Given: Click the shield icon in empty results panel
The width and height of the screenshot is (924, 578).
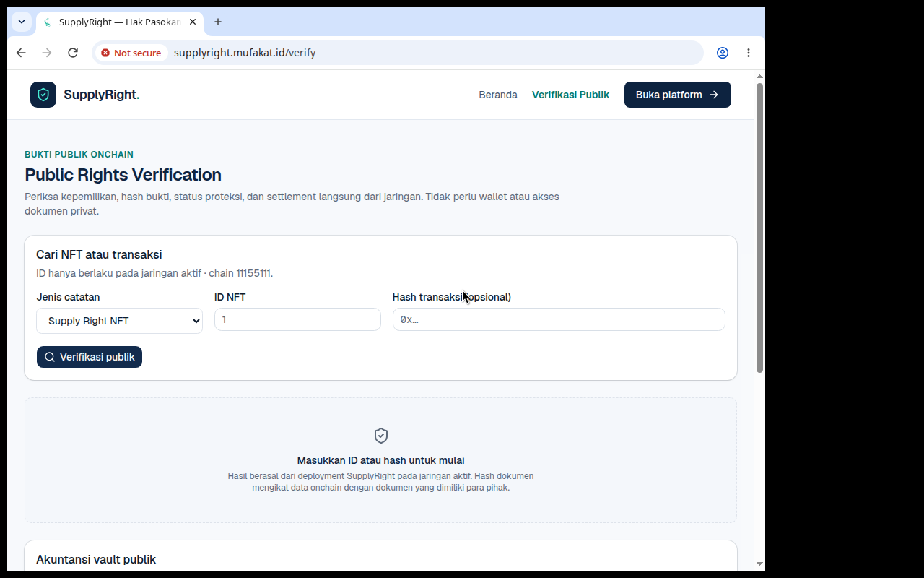Looking at the screenshot, I should [x=381, y=436].
